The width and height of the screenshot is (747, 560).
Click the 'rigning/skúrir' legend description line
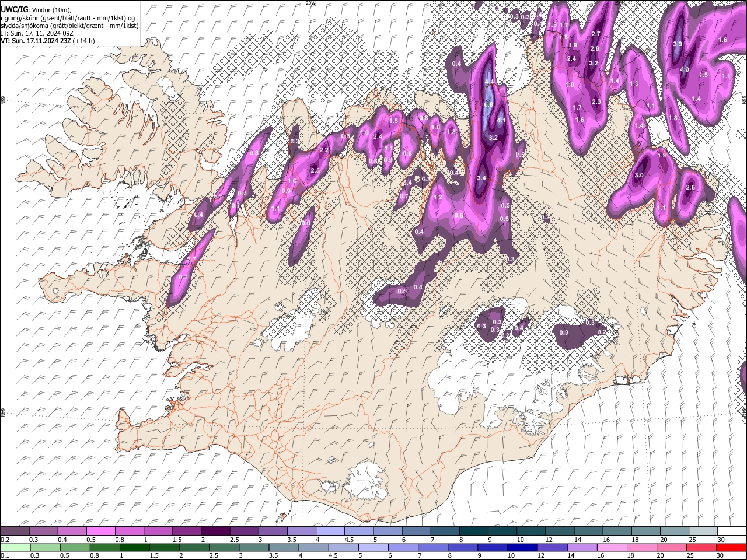point(68,17)
